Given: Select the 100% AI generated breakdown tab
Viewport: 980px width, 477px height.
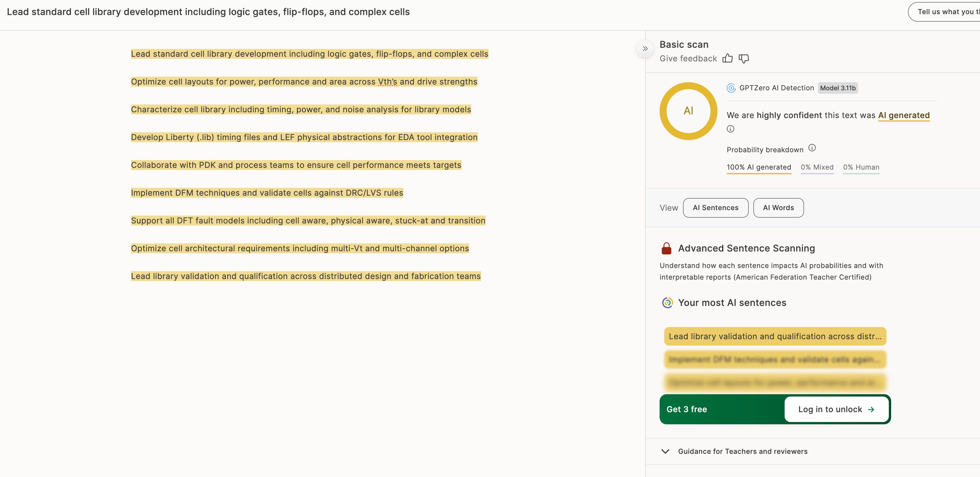Looking at the screenshot, I should coord(759,167).
